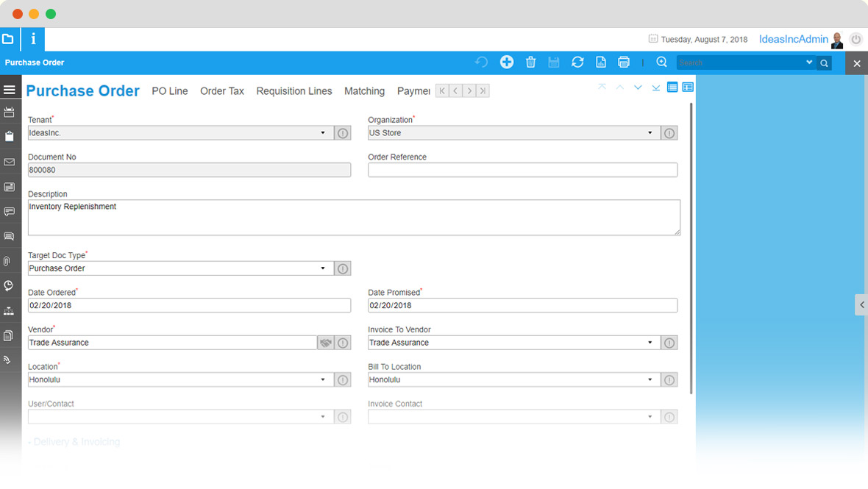Image resolution: width=868 pixels, height=489 pixels.
Task: Click the zoom lookup magnifier icon
Action: click(661, 62)
